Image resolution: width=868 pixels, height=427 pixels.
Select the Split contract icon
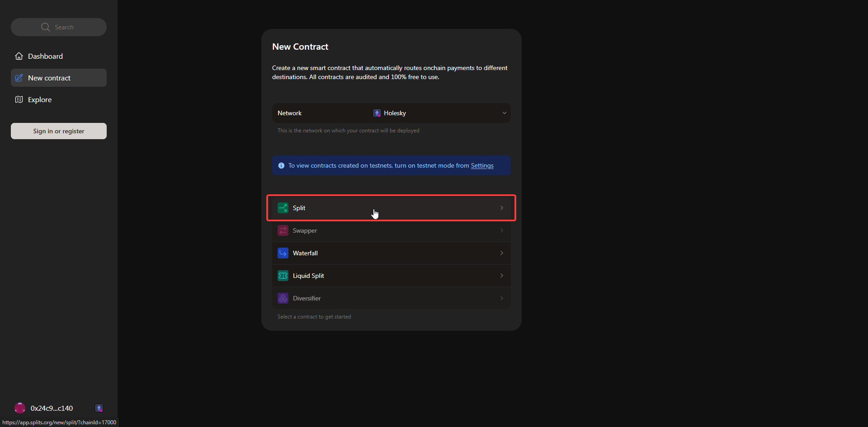283,208
